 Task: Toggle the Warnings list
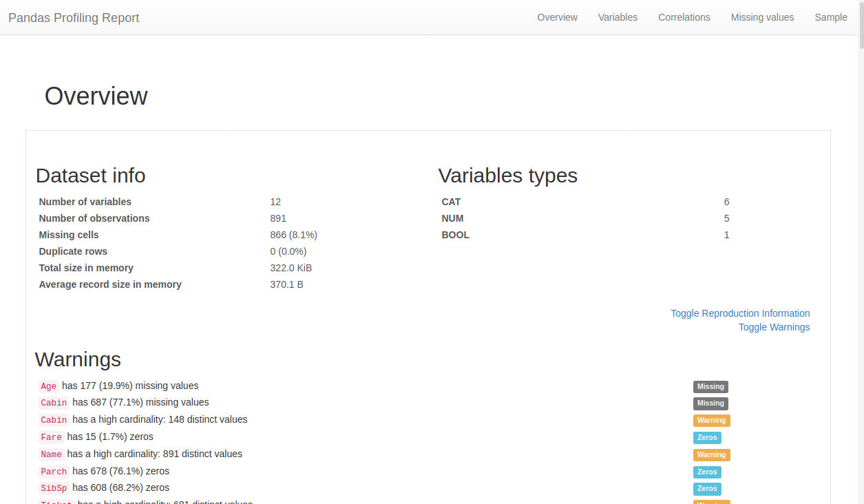[774, 327]
